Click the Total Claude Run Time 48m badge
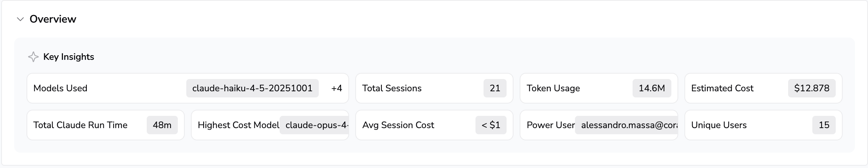This screenshot has height=168, width=868. 162,125
